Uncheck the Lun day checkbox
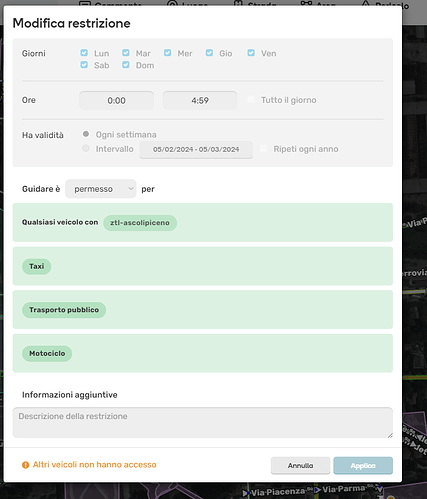This screenshot has width=427, height=499. (x=84, y=53)
